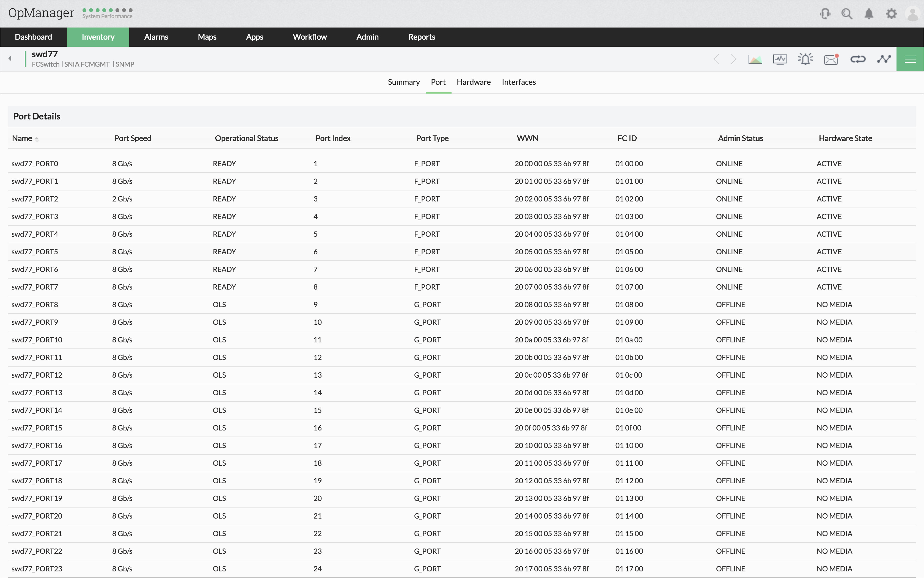Click the FC ID column header
The image size is (924, 578).
[x=627, y=138]
